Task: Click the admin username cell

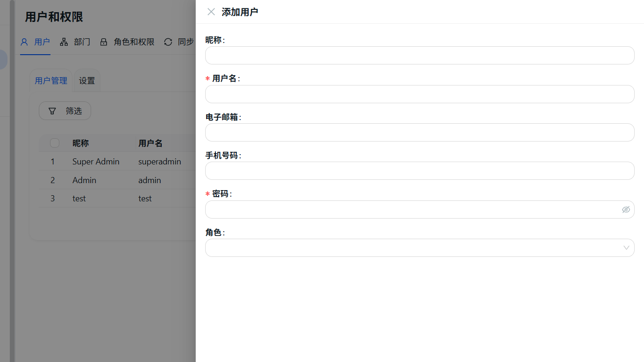Action: click(x=150, y=180)
